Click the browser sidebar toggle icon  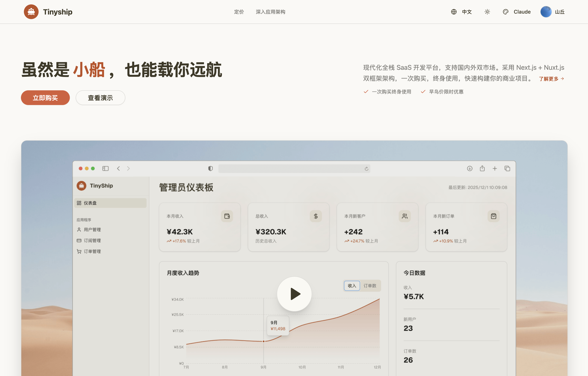coord(105,169)
